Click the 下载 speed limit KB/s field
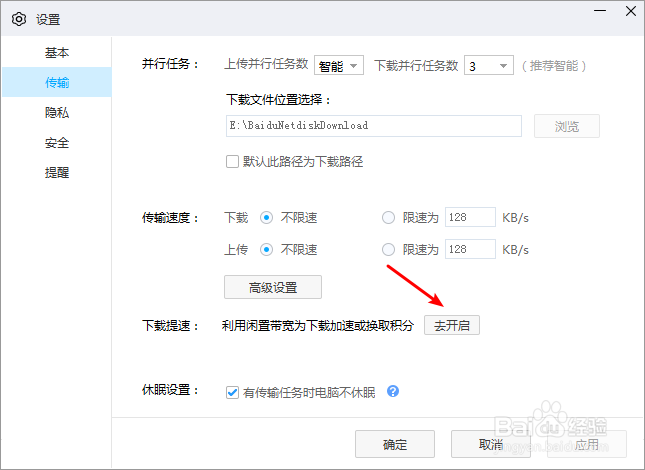645x470 pixels. point(470,217)
